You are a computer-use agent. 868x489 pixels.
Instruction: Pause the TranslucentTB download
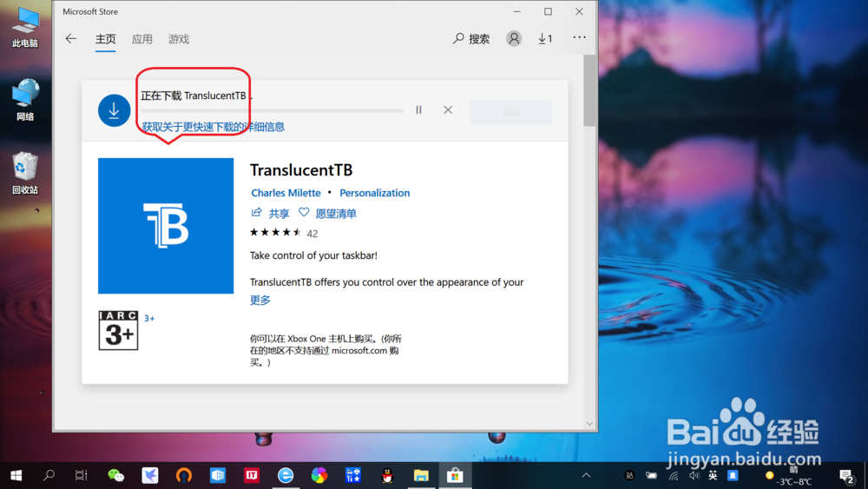coord(418,110)
